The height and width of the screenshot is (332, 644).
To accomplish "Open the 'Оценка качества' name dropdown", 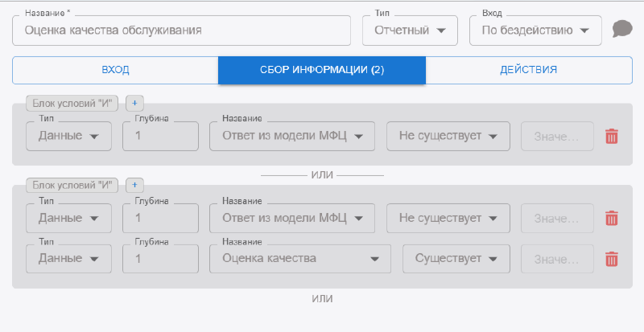I will (299, 259).
